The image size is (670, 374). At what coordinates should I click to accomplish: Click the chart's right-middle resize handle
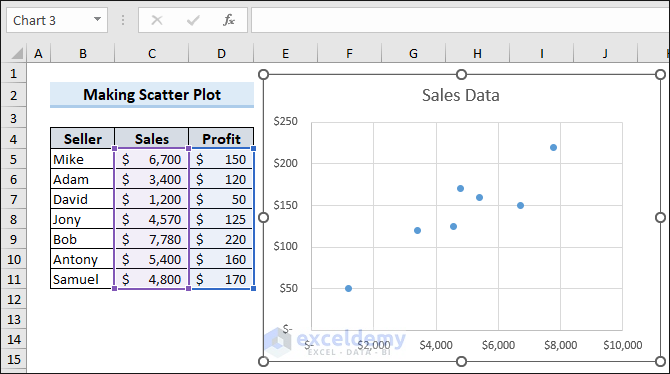[660, 218]
